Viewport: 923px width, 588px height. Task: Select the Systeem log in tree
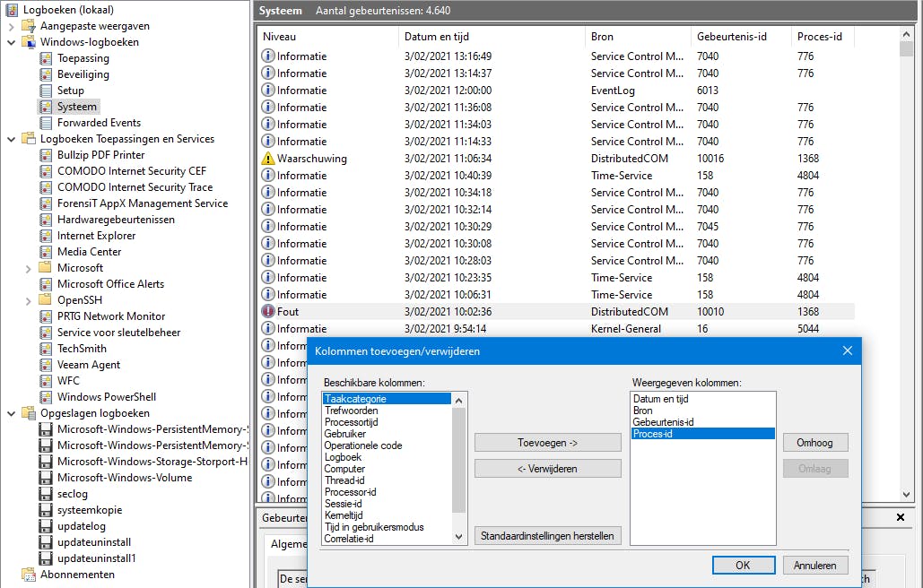[76, 107]
